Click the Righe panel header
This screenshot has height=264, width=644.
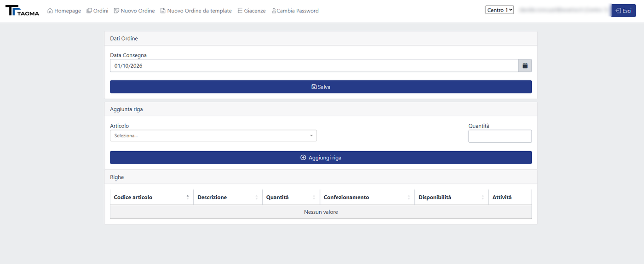(x=321, y=177)
